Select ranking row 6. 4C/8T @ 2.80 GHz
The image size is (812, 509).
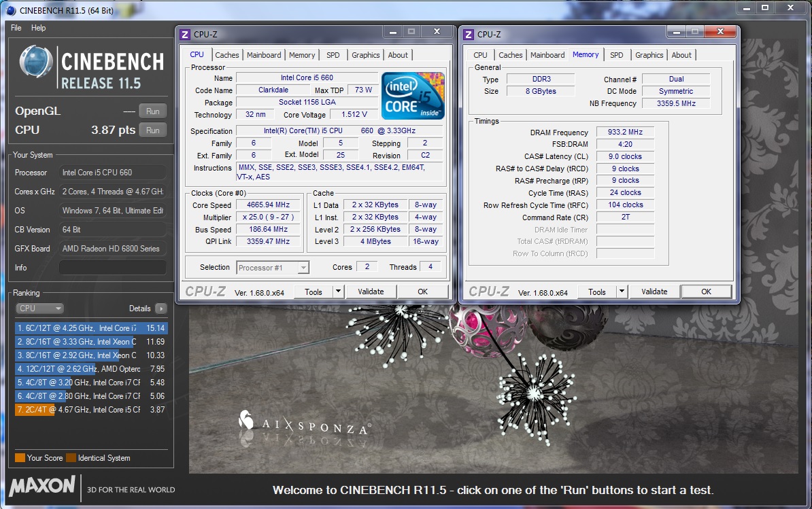(x=91, y=396)
